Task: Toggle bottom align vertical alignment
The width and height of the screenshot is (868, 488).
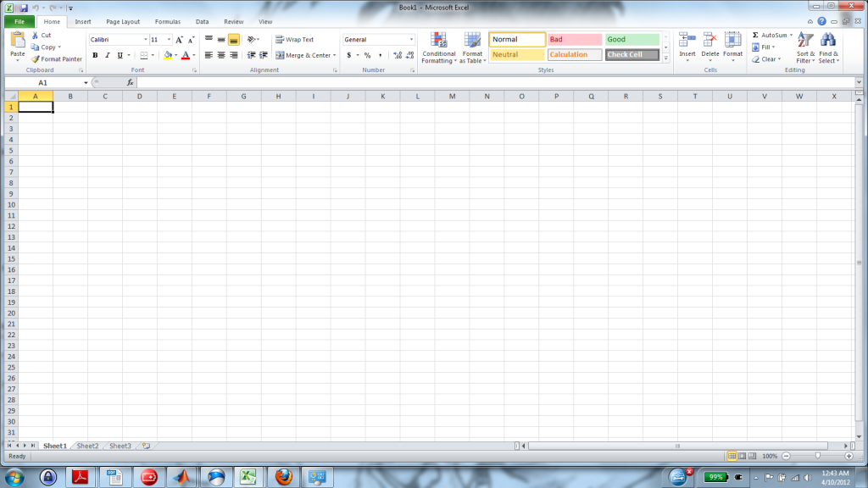Action: click(x=234, y=40)
